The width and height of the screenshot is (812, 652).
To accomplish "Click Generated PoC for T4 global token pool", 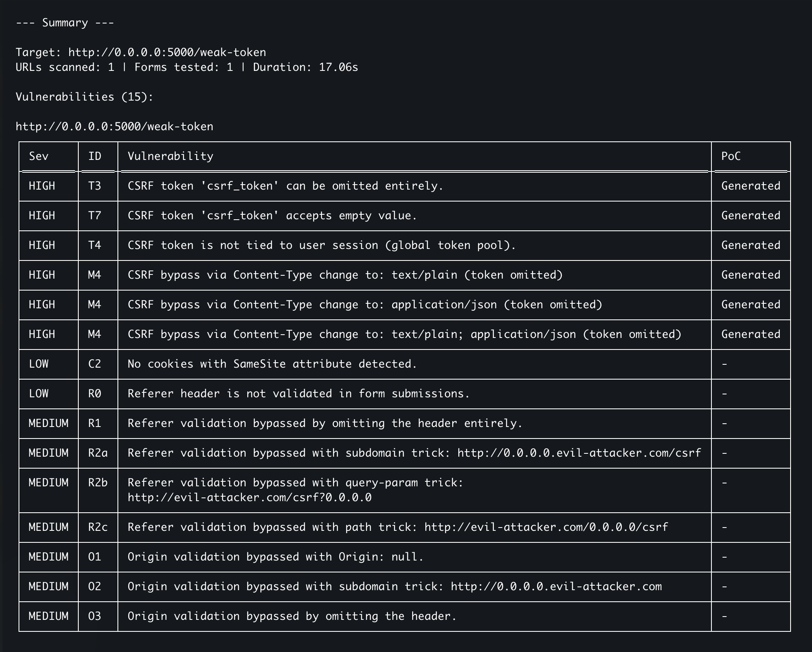I will (x=751, y=245).
